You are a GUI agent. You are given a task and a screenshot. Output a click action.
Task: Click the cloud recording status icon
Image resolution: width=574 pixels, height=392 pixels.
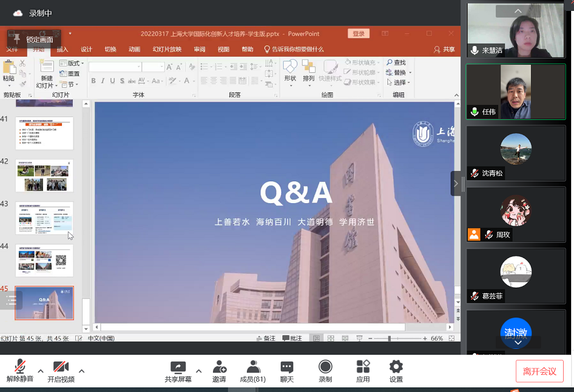tap(18, 14)
